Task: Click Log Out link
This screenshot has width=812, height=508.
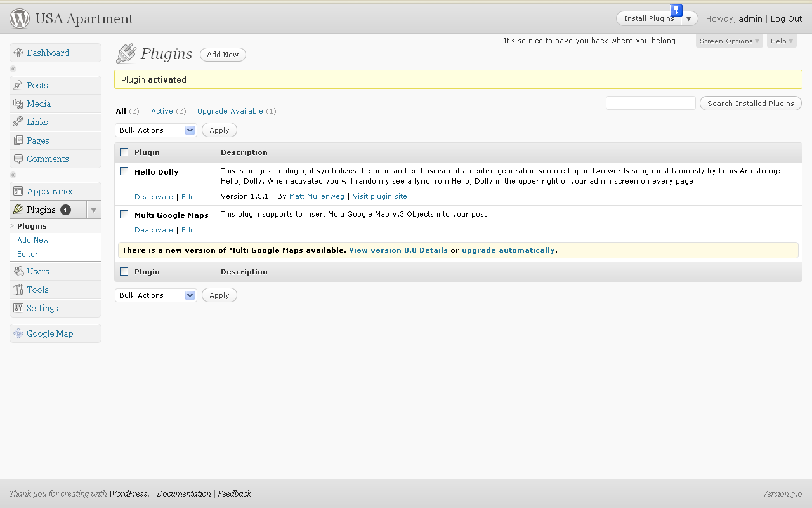Action: (787, 18)
